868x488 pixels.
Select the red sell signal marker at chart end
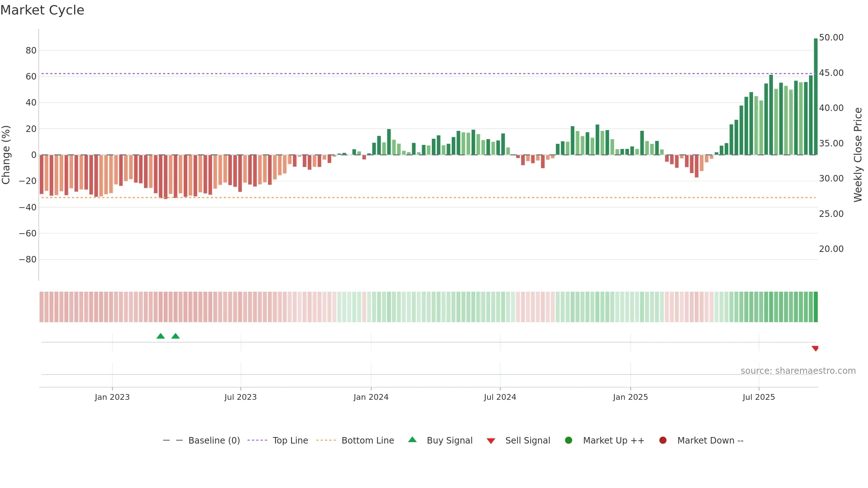tap(815, 348)
